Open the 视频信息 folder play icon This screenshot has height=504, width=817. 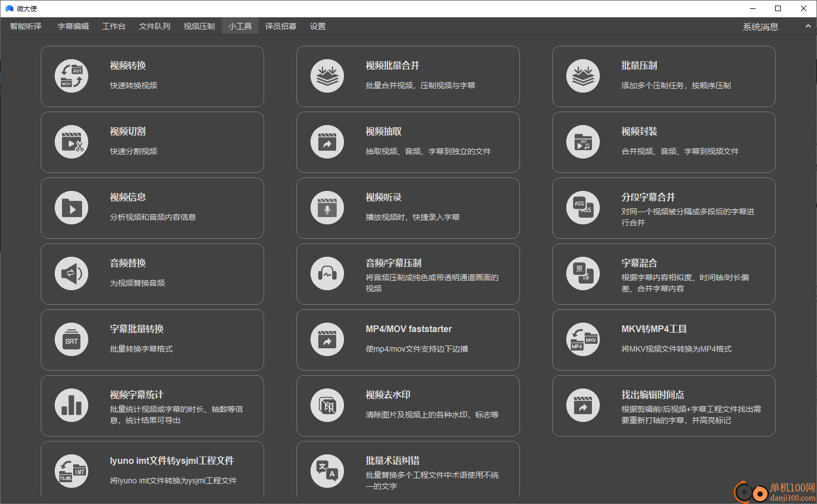(x=71, y=208)
